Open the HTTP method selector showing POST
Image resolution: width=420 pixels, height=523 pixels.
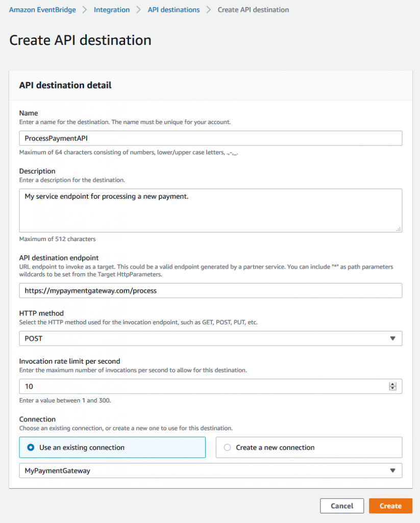click(210, 338)
